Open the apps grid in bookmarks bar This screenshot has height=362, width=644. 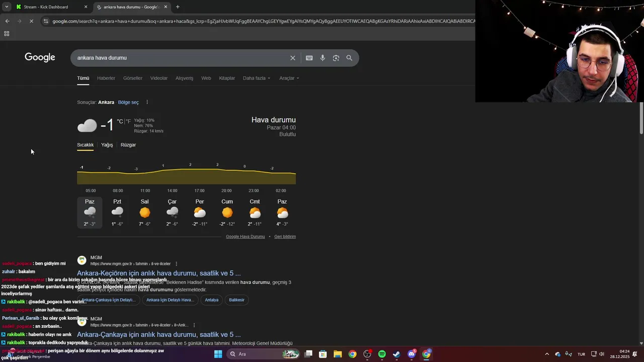7,34
